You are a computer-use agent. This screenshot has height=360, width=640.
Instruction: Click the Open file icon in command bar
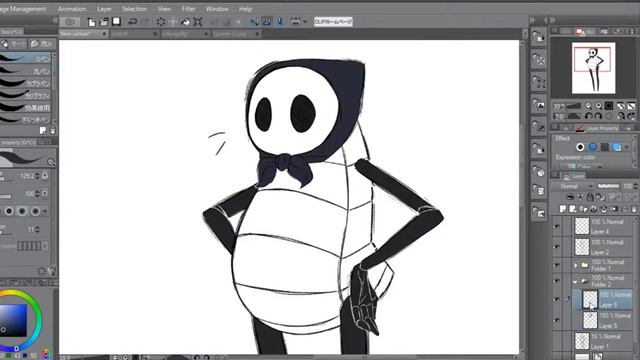tap(104, 22)
